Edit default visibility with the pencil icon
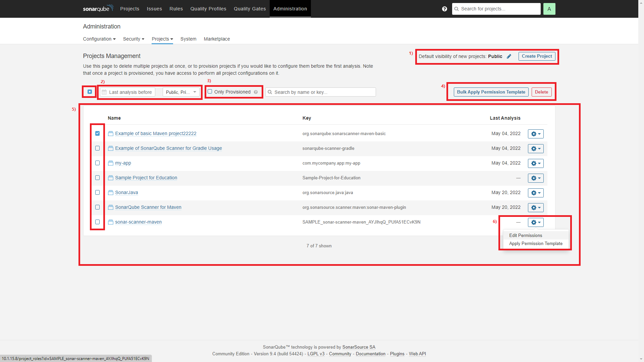Image resolution: width=644 pixels, height=362 pixels. coord(509,56)
